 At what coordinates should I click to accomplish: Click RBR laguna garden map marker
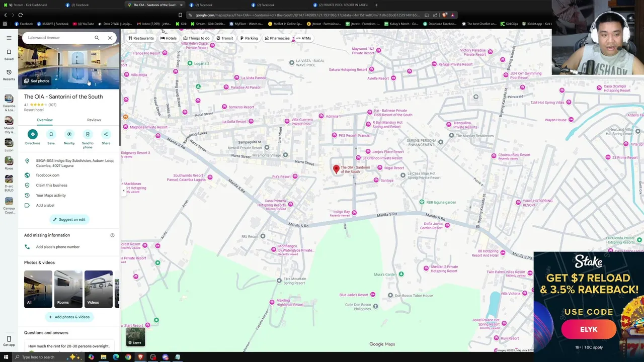pyautogui.click(x=422, y=202)
